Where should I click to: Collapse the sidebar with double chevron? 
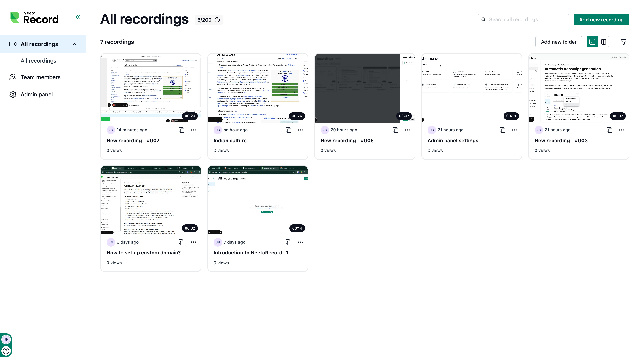(x=78, y=17)
